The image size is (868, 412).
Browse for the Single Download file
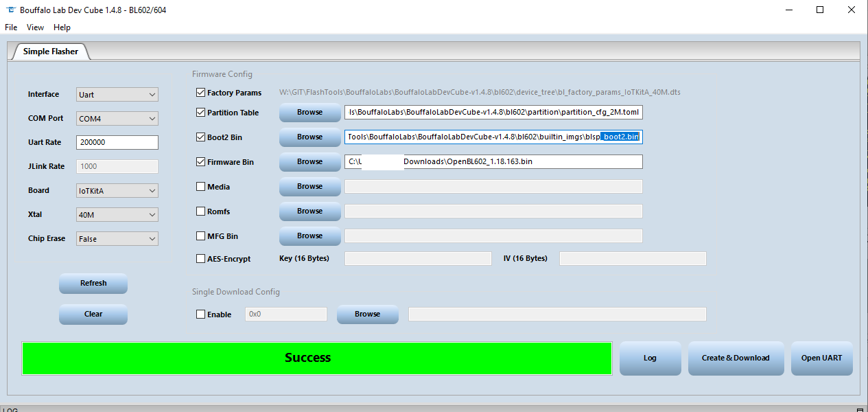[x=367, y=314]
